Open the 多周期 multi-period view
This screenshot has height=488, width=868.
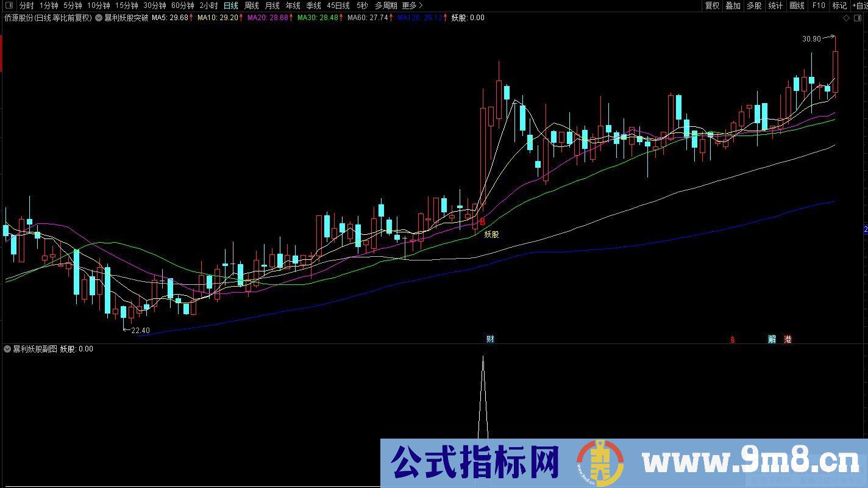386,5
